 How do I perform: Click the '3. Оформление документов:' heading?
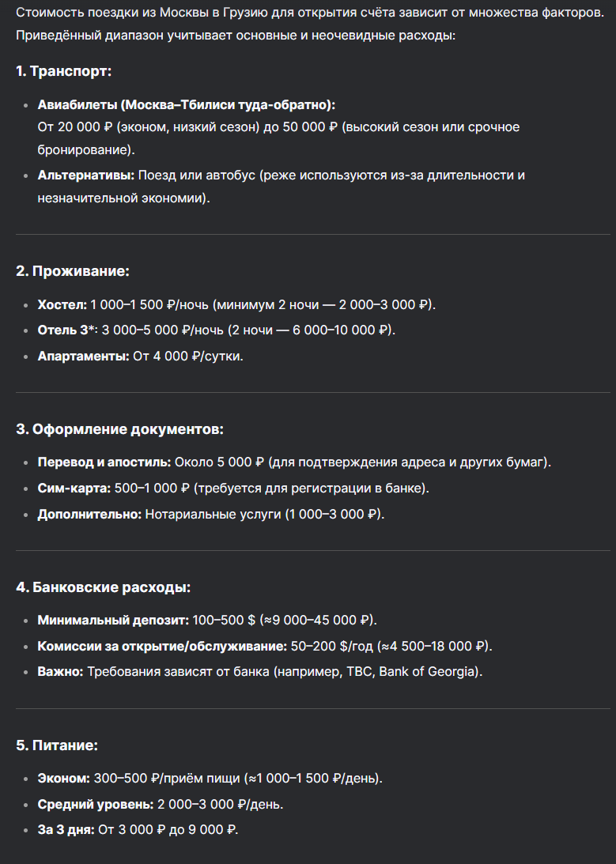(119, 429)
